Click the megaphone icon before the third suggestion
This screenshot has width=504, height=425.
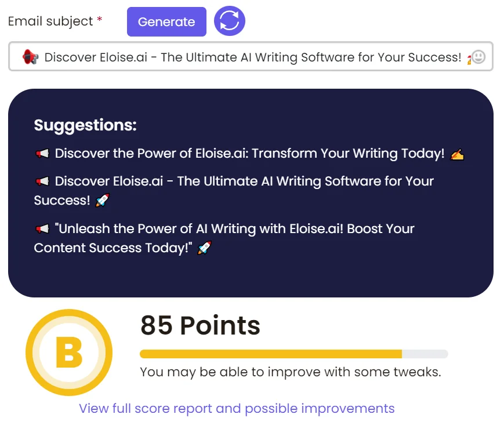click(43, 228)
